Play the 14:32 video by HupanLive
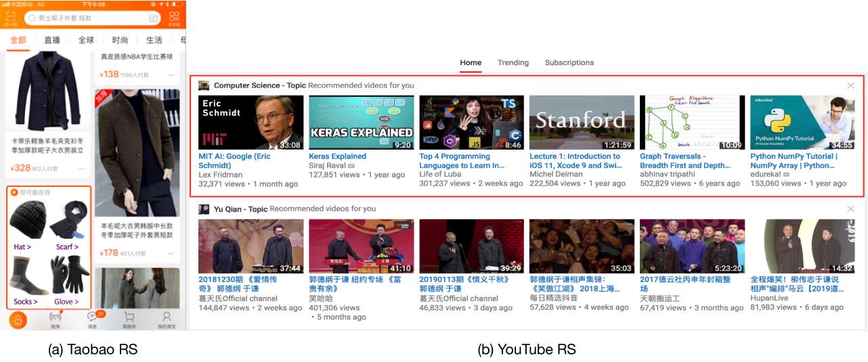Screen dimensions: 868x362 [802, 245]
